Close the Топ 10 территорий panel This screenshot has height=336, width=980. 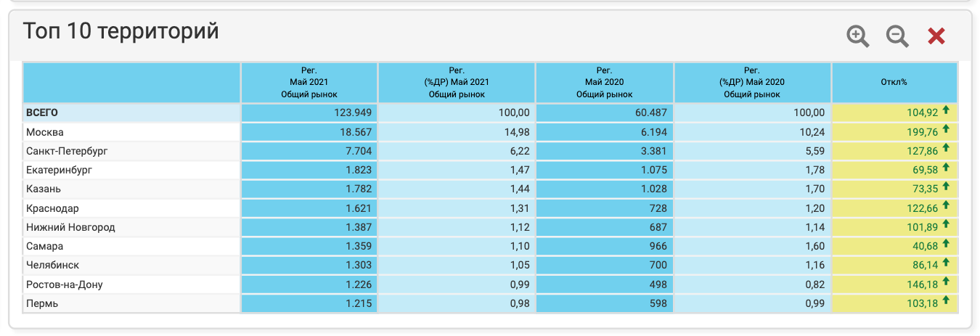pyautogui.click(x=936, y=36)
